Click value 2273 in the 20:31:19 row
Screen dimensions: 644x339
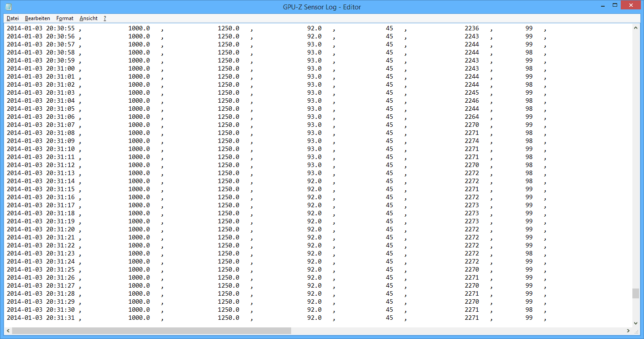click(472, 221)
